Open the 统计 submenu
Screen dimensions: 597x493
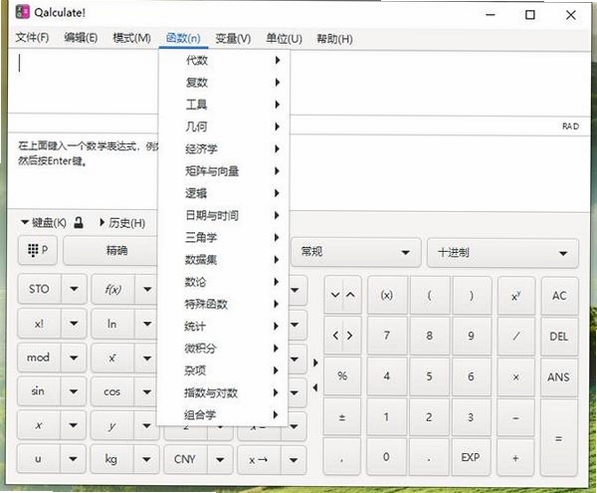[223, 326]
